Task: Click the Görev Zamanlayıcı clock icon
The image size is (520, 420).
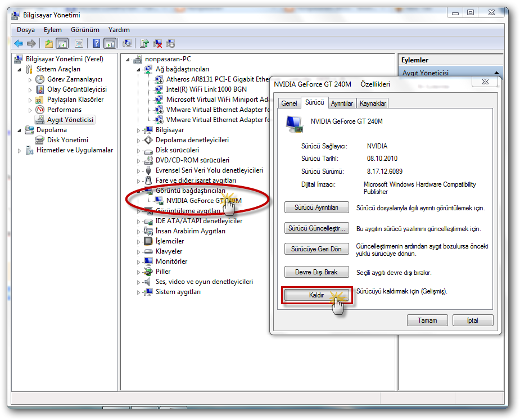Action: (x=40, y=79)
